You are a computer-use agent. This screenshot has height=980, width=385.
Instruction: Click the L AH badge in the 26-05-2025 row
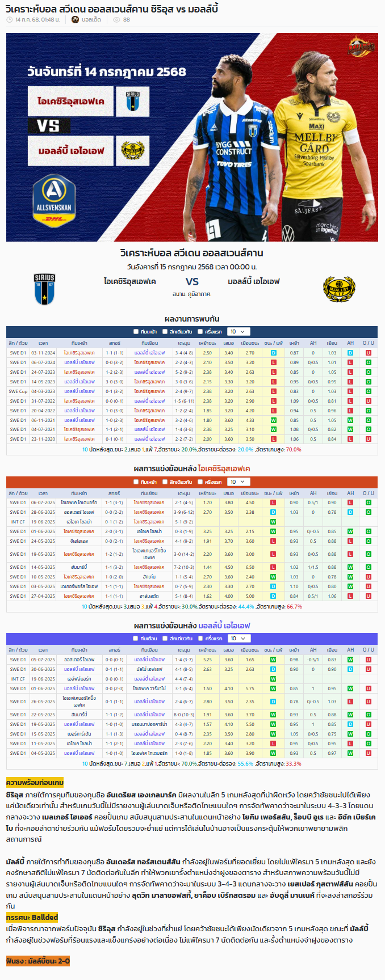click(x=350, y=702)
